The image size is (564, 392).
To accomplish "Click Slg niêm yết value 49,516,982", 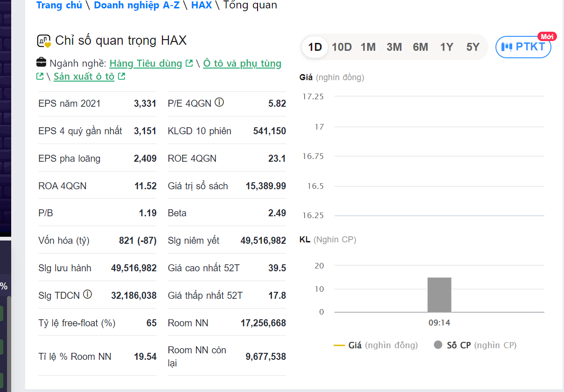I will [x=264, y=241].
